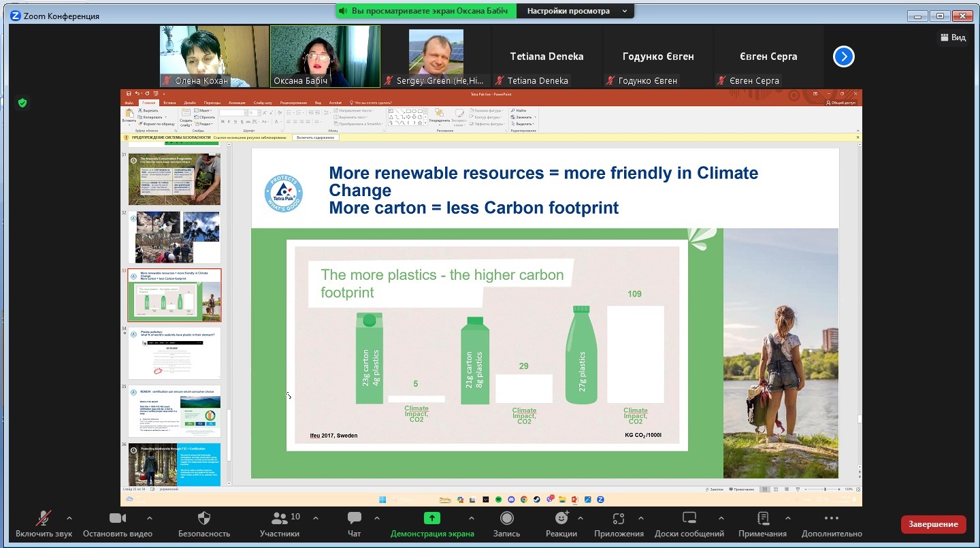The width and height of the screenshot is (980, 548).
Task: Select Оксана Бабіч video thumbnail
Action: pyautogui.click(x=325, y=57)
